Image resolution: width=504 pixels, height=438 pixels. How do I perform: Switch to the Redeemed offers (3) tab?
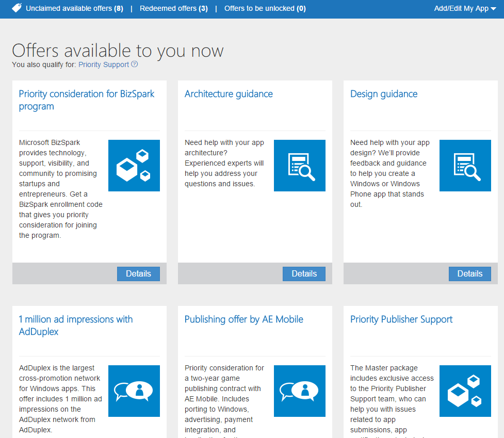[173, 8]
